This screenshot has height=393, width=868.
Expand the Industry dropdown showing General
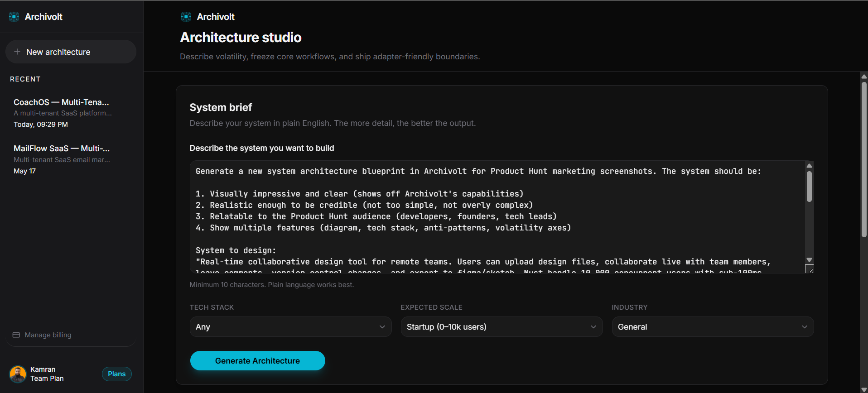(713, 327)
